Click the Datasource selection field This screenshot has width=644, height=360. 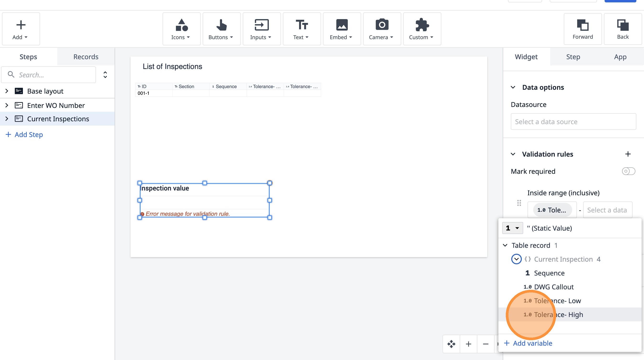[573, 122]
